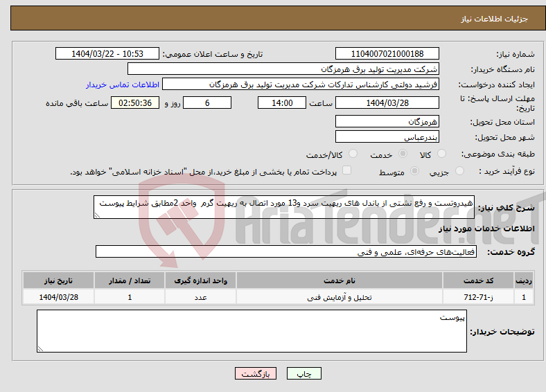Click the unit cell عدد
The image size is (546, 392).
click(200, 297)
